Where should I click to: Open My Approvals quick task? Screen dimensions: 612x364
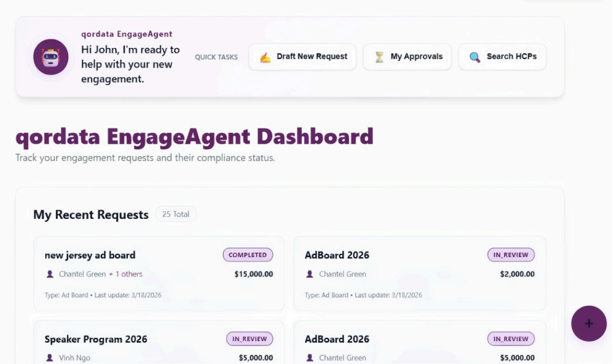coord(407,57)
